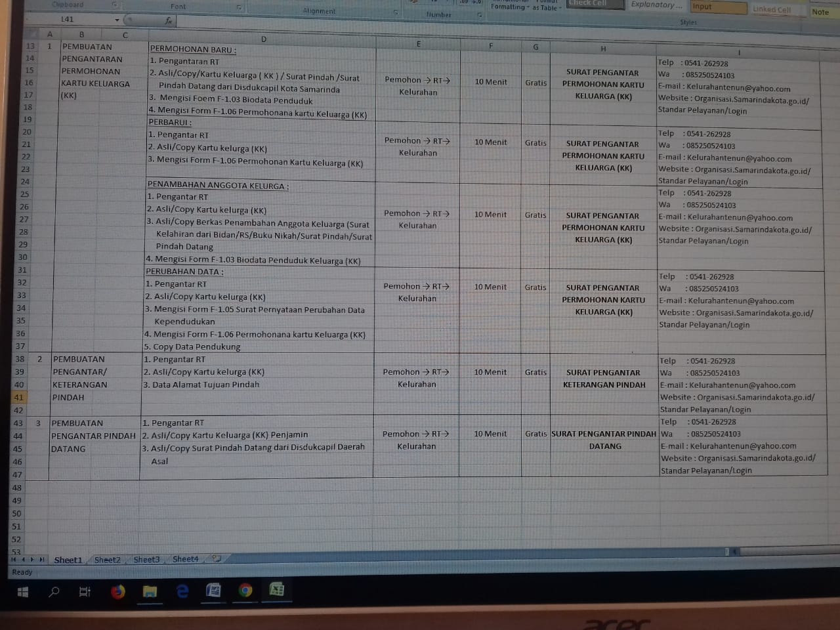Open the Windows Start menu
This screenshot has width=840, height=630.
(x=22, y=592)
